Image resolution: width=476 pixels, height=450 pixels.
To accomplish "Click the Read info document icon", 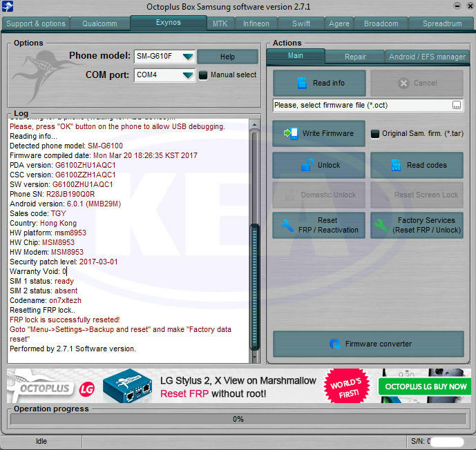I will click(x=302, y=83).
